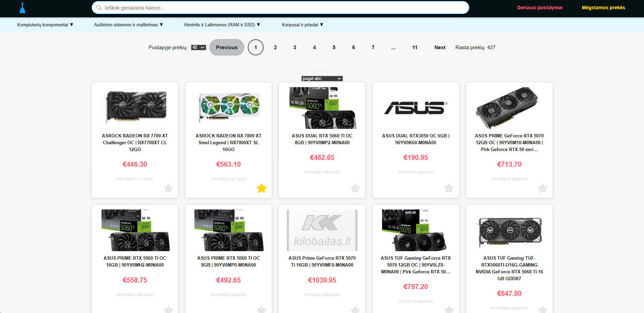Screen dimensions: 644x313
Task: Go to page 4
Action: 314,47
